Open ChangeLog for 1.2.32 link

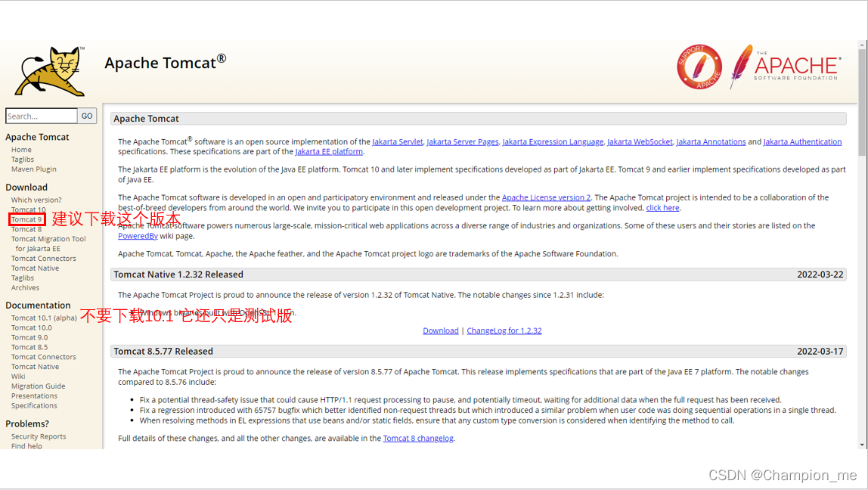[x=504, y=330]
